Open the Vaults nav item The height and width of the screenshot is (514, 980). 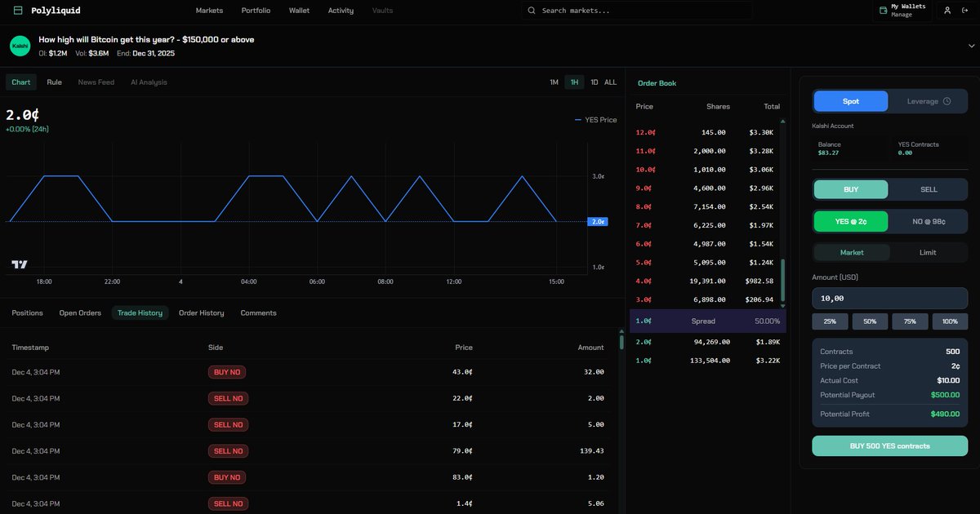(382, 11)
